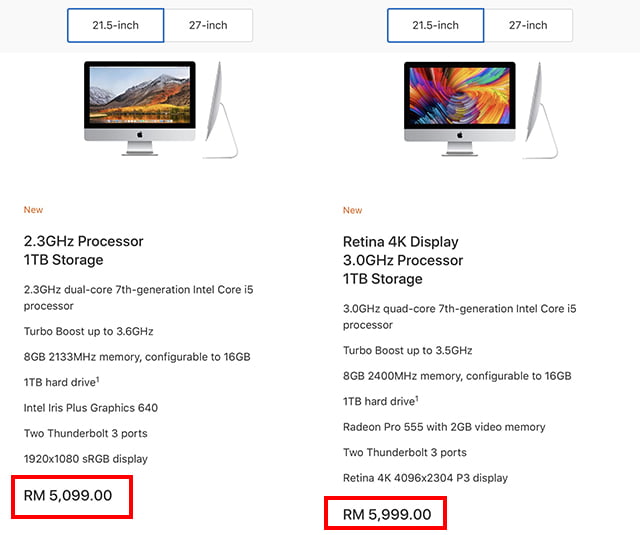640x535 pixels.
Task: Click the Radeon Pro 555 with 2GB video memory line
Action: tap(444, 427)
